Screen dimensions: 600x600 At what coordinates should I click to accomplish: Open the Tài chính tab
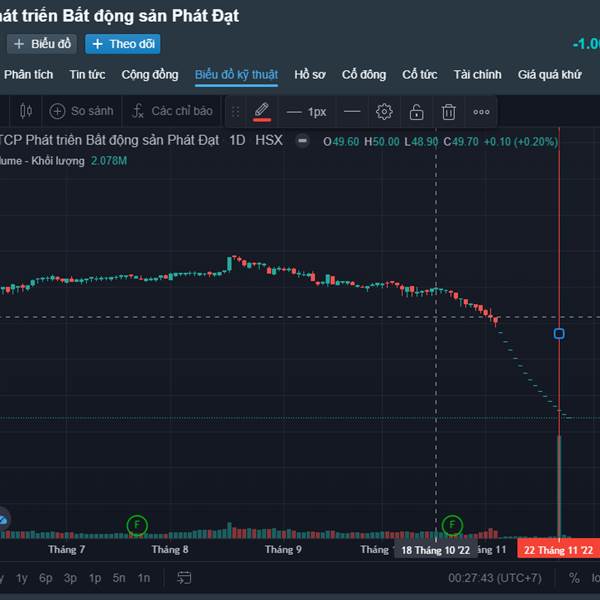click(477, 75)
